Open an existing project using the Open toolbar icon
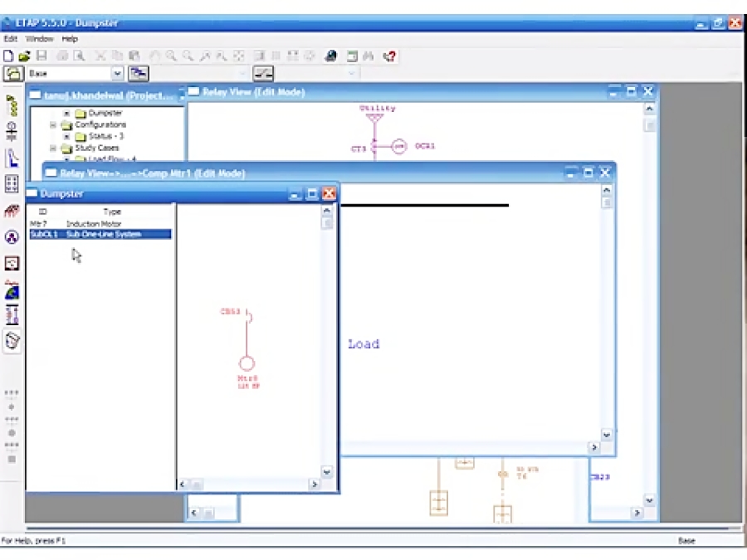 [x=23, y=56]
